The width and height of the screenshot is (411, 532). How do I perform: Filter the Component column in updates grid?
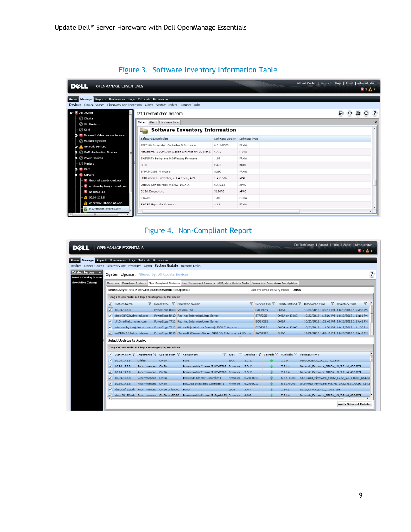224,355
